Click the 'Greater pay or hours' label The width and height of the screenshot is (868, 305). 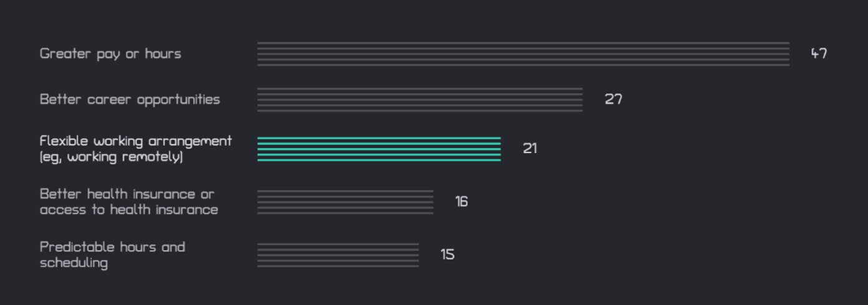coord(110,54)
